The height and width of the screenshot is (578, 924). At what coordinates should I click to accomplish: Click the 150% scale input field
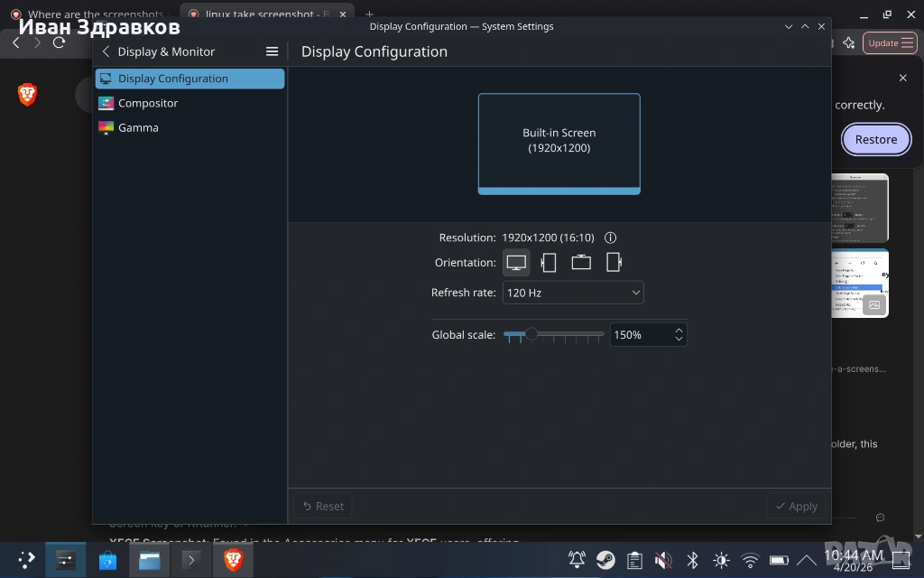[642, 335]
